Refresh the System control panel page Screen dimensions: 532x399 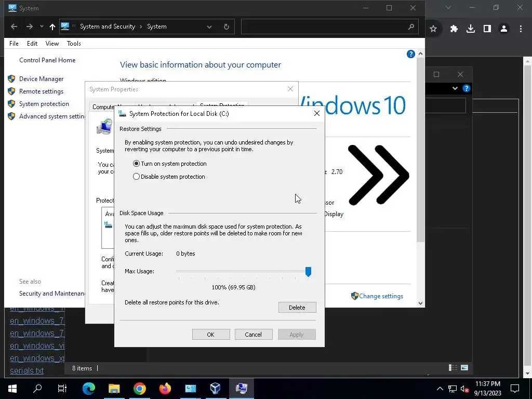pos(227,27)
